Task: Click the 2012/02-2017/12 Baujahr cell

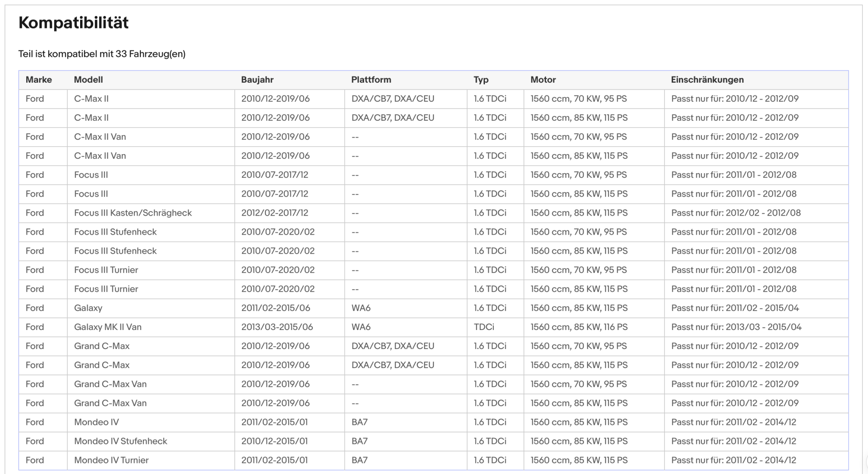Action: [x=289, y=213]
